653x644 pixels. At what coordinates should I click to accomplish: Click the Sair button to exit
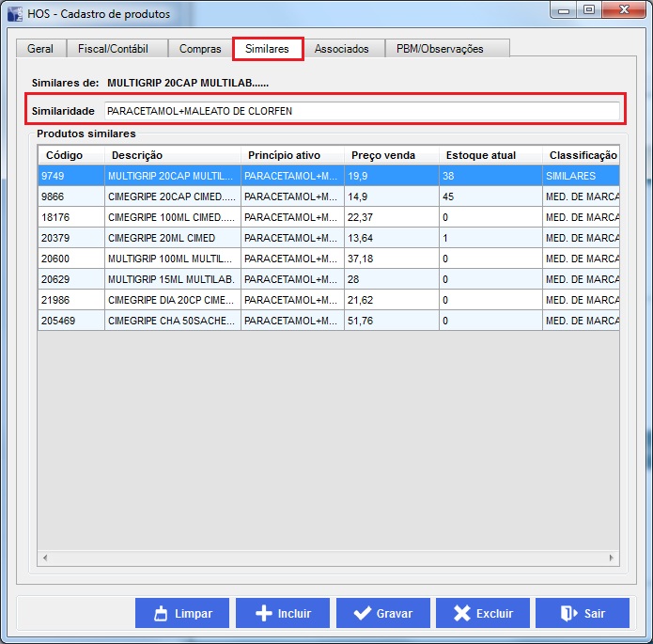click(x=583, y=613)
